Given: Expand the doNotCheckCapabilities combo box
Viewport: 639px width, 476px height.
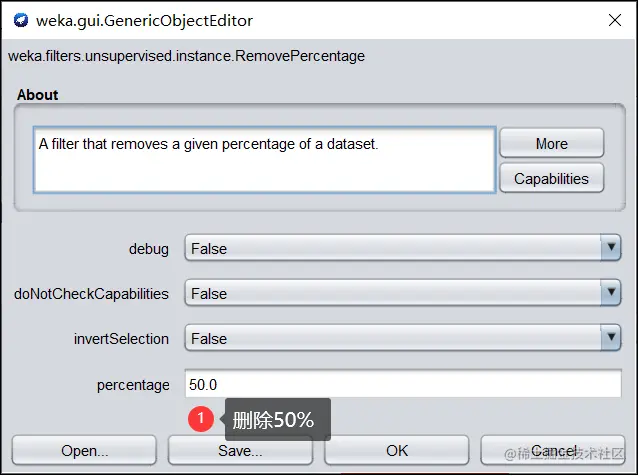Looking at the screenshot, I should (611, 294).
